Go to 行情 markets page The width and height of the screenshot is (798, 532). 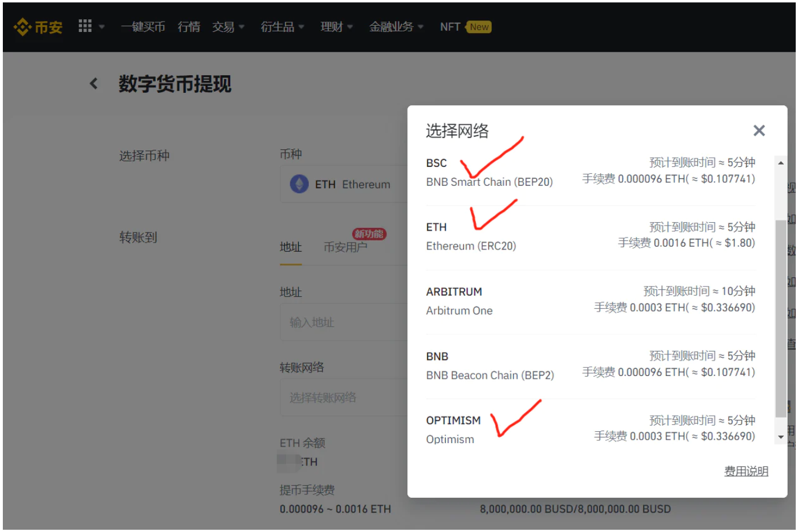(189, 27)
